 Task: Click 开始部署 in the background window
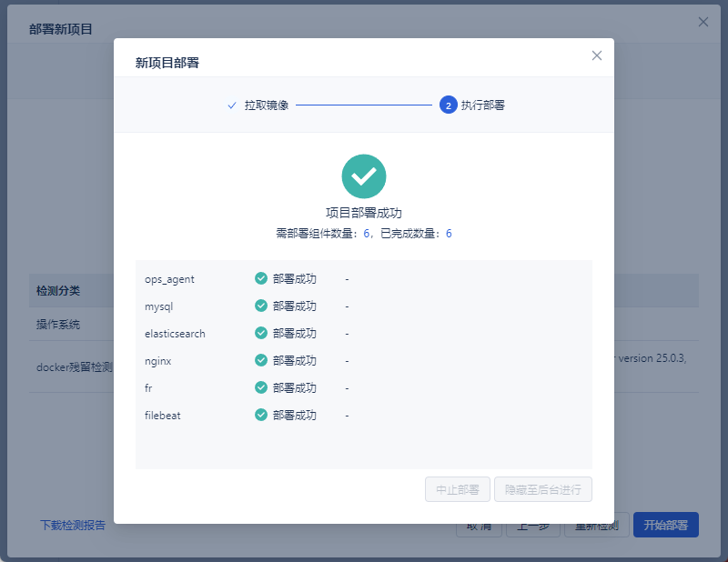point(666,525)
